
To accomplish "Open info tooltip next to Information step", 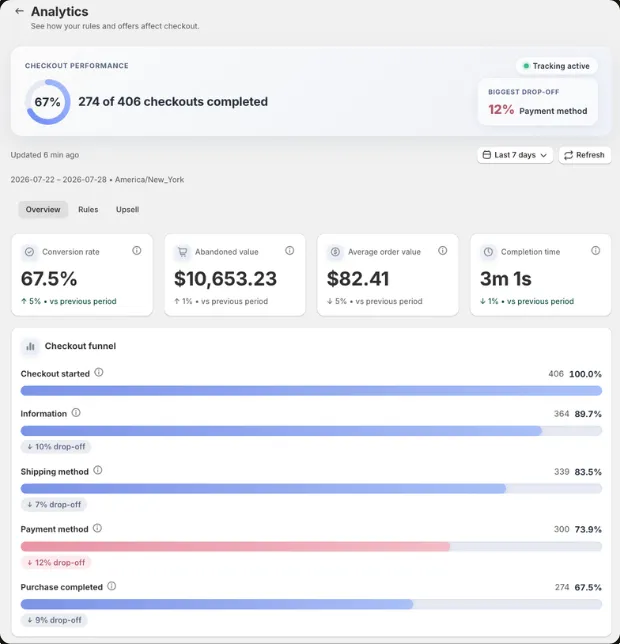I will 76,412.
